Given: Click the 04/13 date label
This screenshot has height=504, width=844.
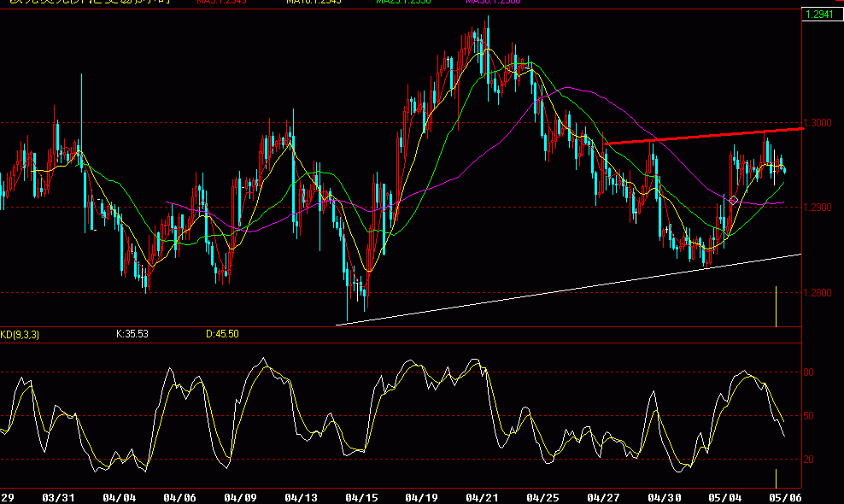Looking at the screenshot, I should [x=301, y=497].
